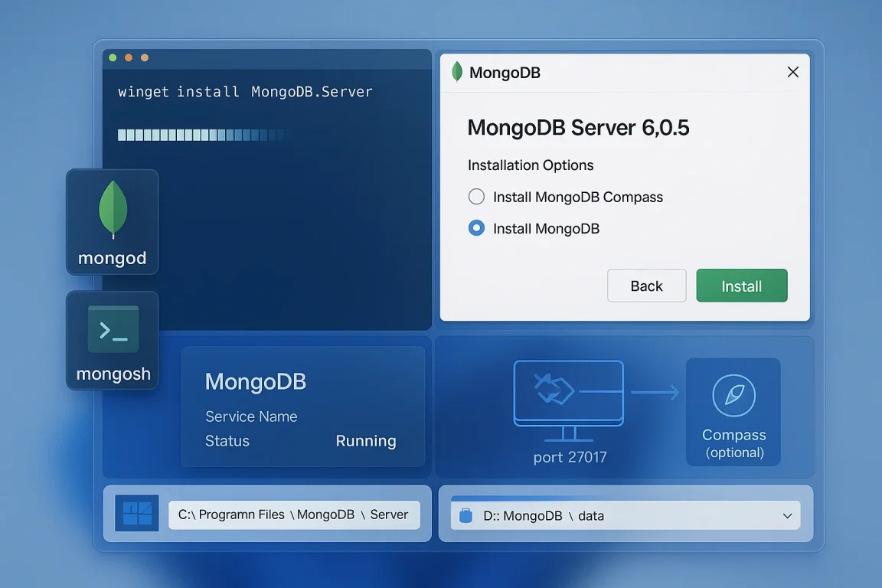Click the mongod leaf icon tile

pyautogui.click(x=113, y=222)
